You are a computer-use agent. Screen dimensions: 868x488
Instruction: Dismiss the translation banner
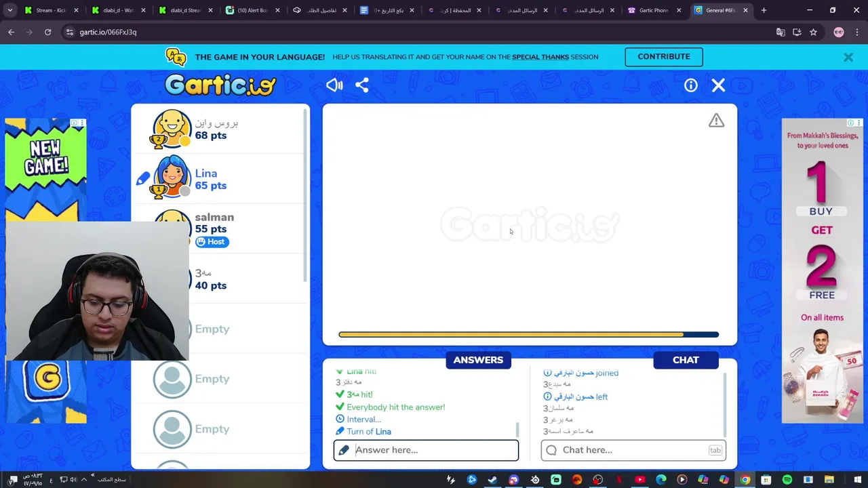(x=848, y=57)
